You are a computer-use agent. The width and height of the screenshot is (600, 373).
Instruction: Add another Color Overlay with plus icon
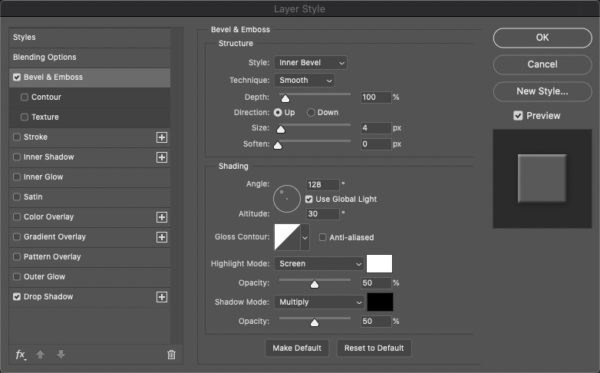[162, 217]
